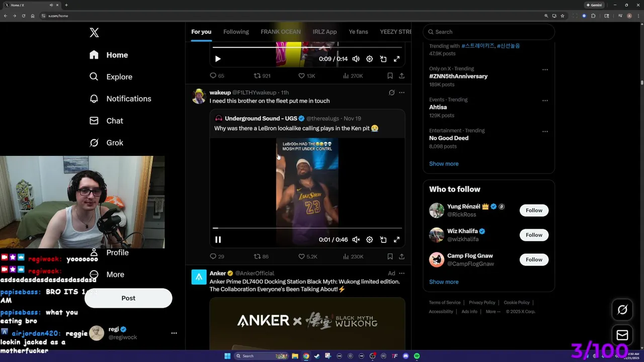The image size is (644, 362).
Task: Open floating messages envelope button
Action: click(x=622, y=335)
